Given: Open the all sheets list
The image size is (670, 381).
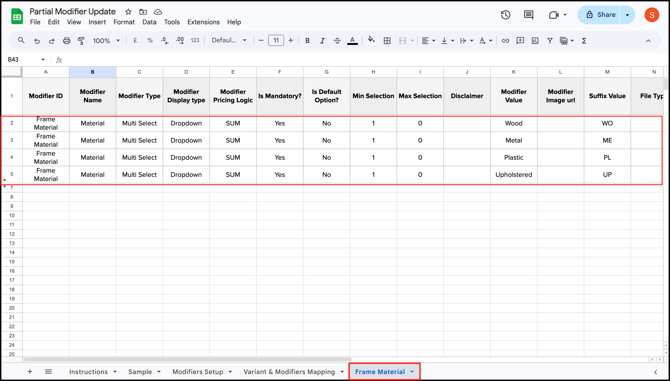Looking at the screenshot, I should [x=48, y=372].
